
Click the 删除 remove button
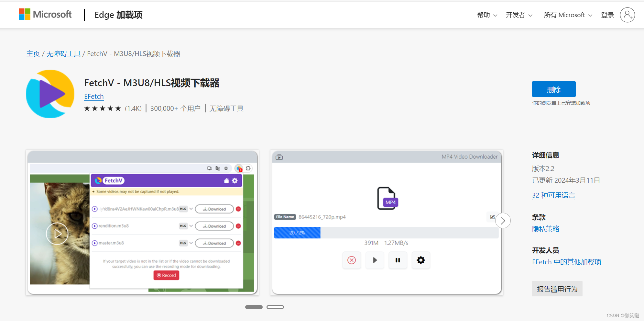554,89
